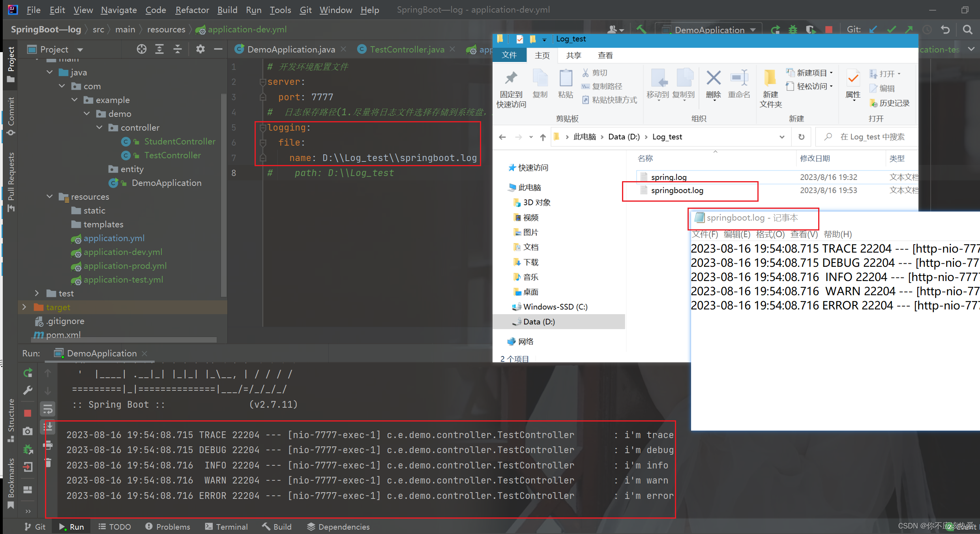This screenshot has width=980, height=534.
Task: Toggle soft-wrap in the Run console
Action: tap(48, 409)
